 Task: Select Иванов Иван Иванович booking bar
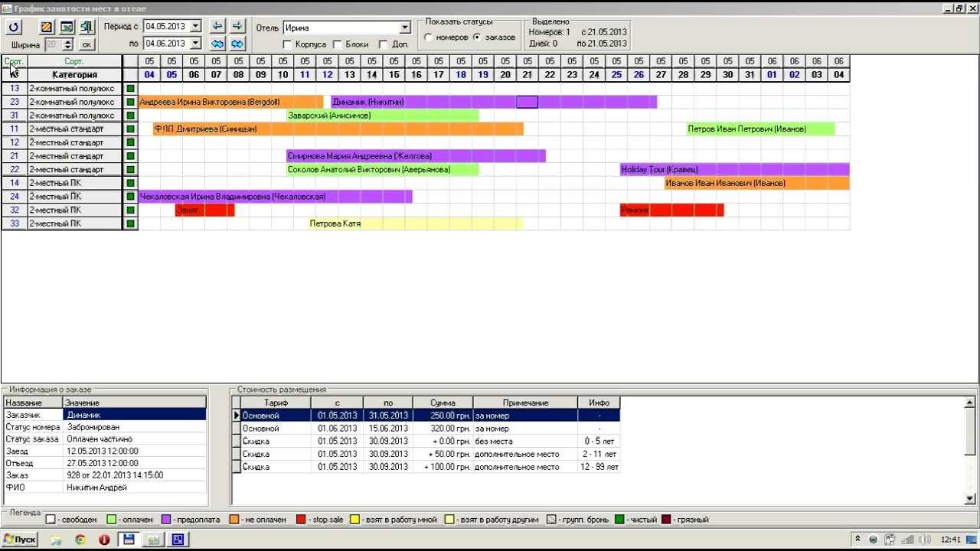tap(757, 184)
